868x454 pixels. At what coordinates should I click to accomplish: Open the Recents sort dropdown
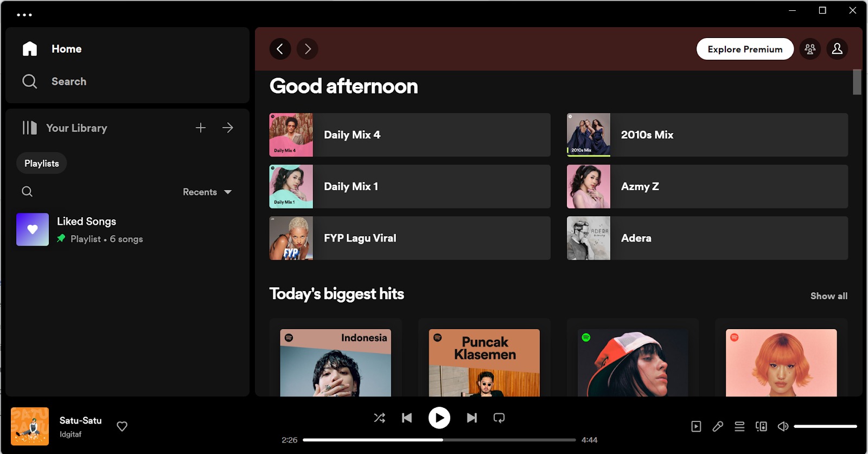[x=207, y=192]
